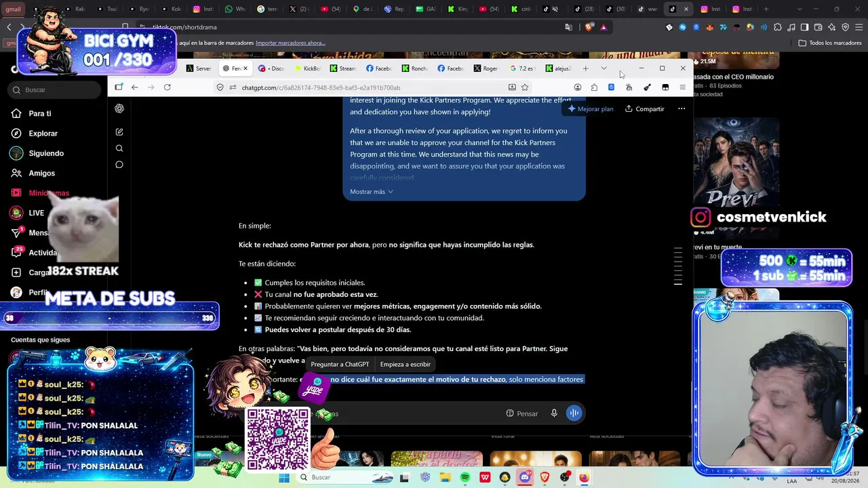Open Brave browser from the taskbar
The width and height of the screenshot is (868, 488).
(x=545, y=478)
